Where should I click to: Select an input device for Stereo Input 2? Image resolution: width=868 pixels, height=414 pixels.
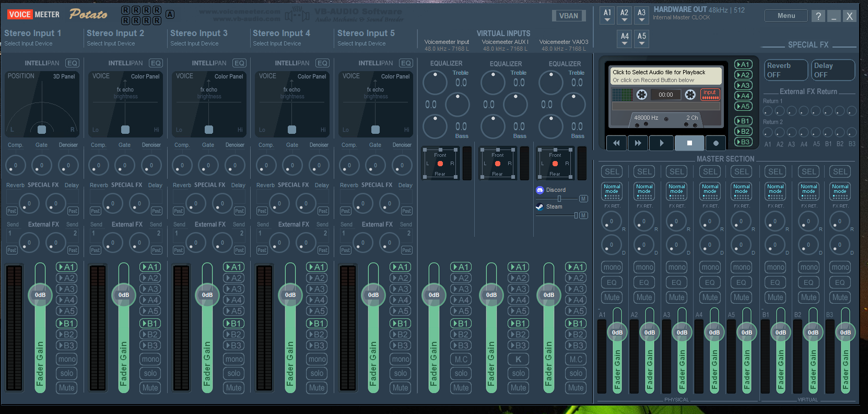[x=111, y=44]
